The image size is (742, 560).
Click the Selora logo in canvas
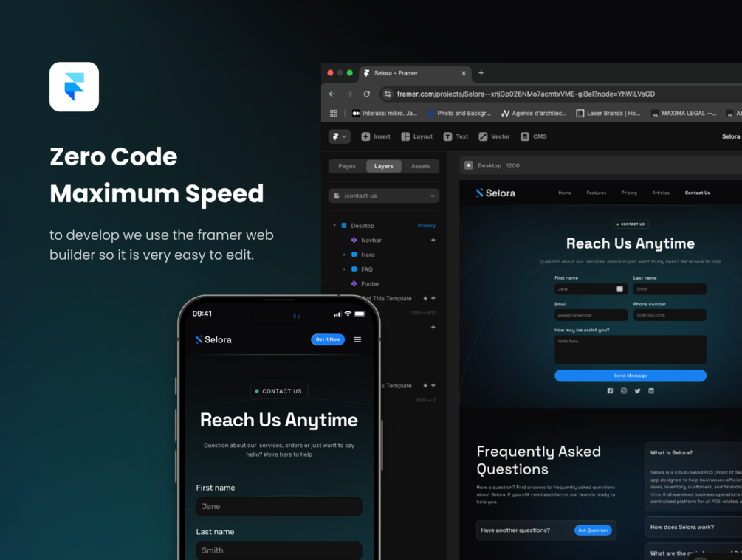click(x=495, y=193)
